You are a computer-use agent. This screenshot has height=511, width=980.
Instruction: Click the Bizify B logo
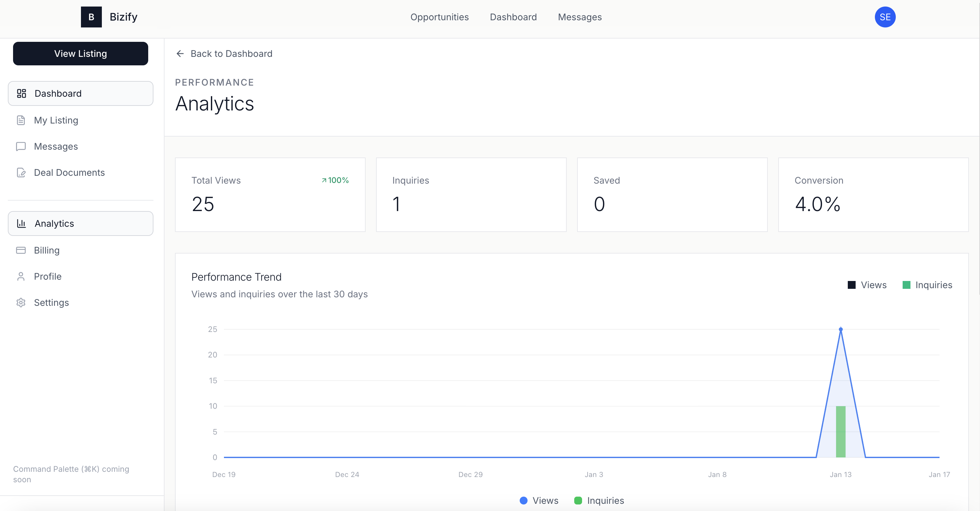91,17
